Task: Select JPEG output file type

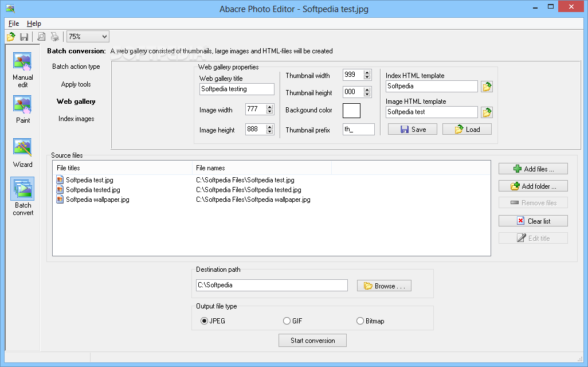Action: coord(204,321)
